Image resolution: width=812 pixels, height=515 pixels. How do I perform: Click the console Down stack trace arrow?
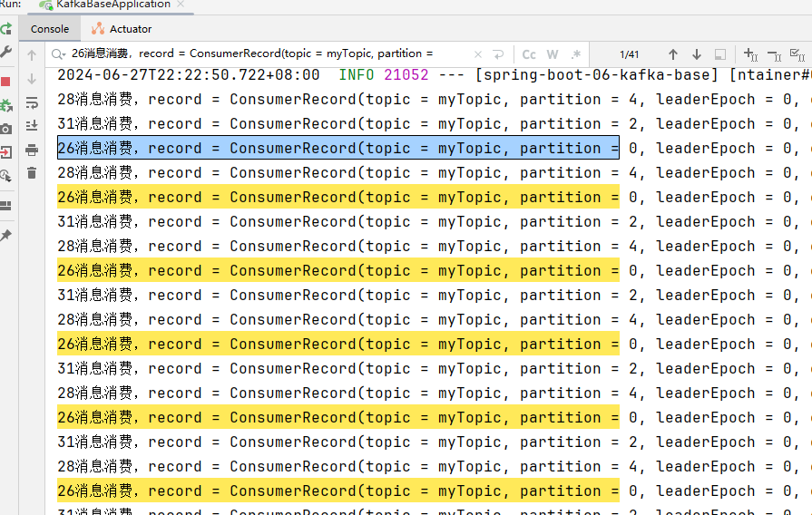[x=32, y=79]
